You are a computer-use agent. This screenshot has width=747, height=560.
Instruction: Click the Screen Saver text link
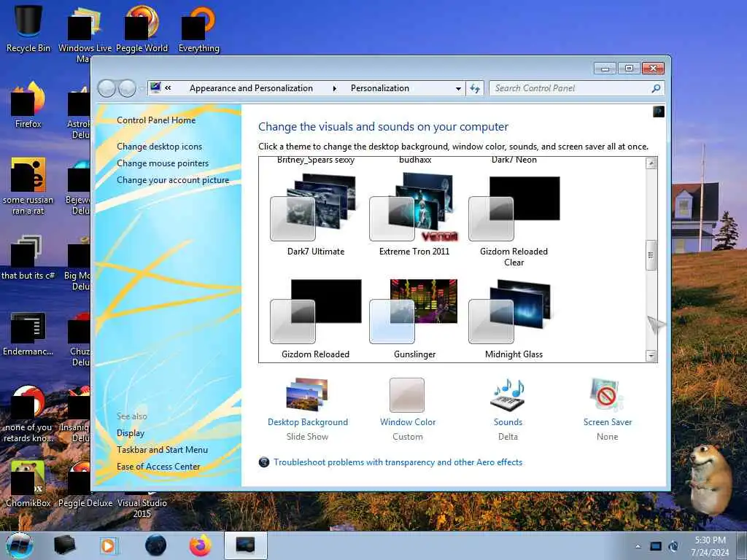click(x=608, y=422)
